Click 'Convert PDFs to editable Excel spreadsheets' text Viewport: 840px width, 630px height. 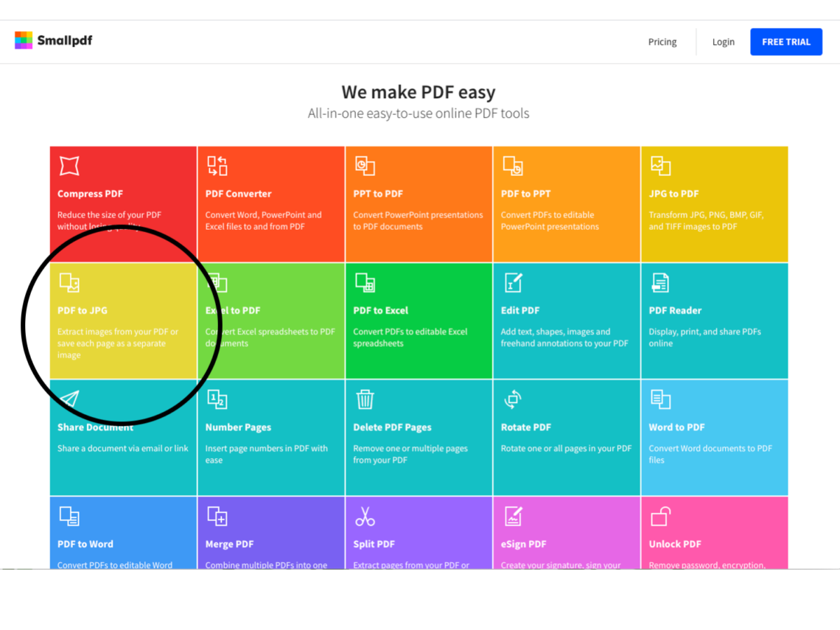click(x=410, y=337)
